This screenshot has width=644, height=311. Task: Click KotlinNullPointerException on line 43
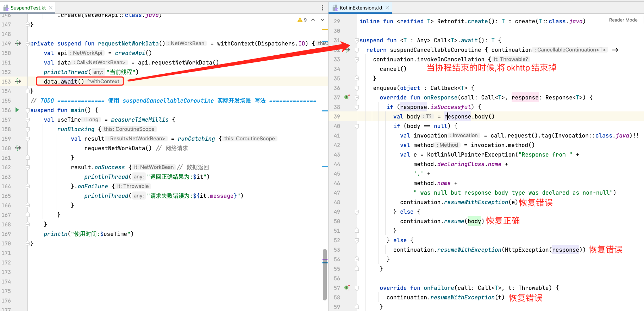[x=471, y=154]
